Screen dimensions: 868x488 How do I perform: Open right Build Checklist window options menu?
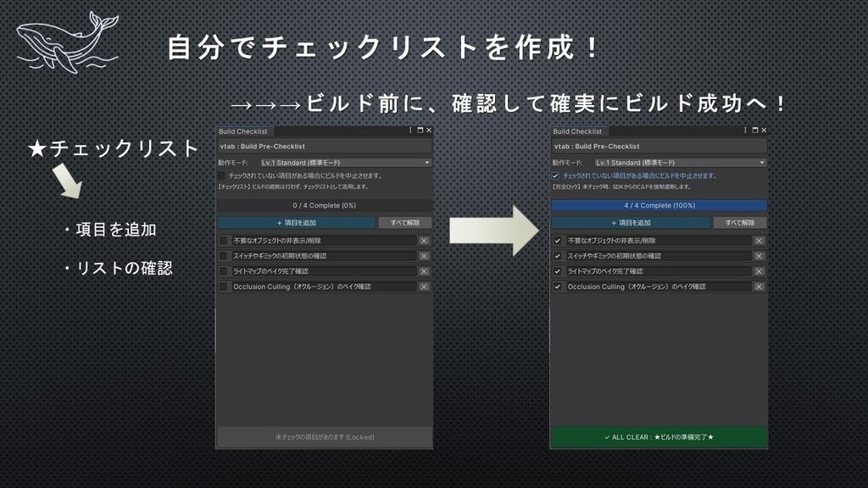[745, 130]
